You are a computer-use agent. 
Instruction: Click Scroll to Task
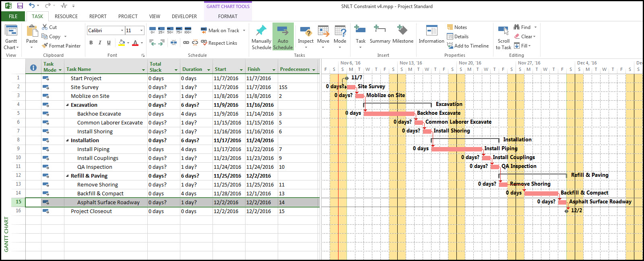coord(504,37)
